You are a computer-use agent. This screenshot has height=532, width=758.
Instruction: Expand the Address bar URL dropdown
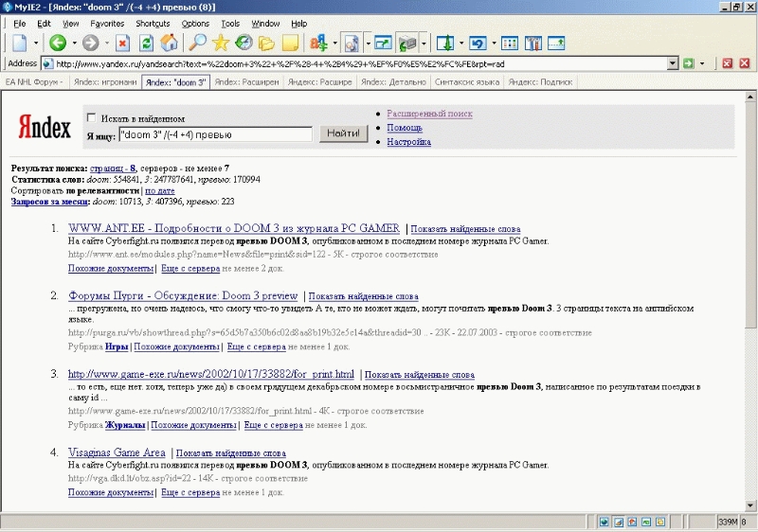click(673, 63)
